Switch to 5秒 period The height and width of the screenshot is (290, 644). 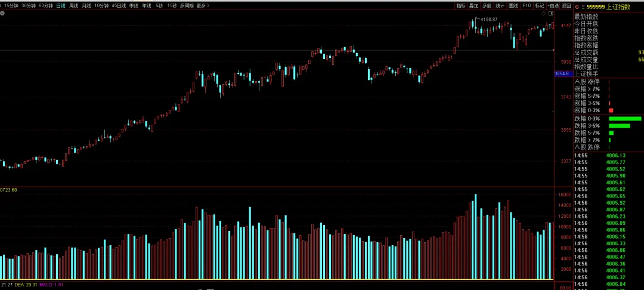pyautogui.click(x=159, y=6)
